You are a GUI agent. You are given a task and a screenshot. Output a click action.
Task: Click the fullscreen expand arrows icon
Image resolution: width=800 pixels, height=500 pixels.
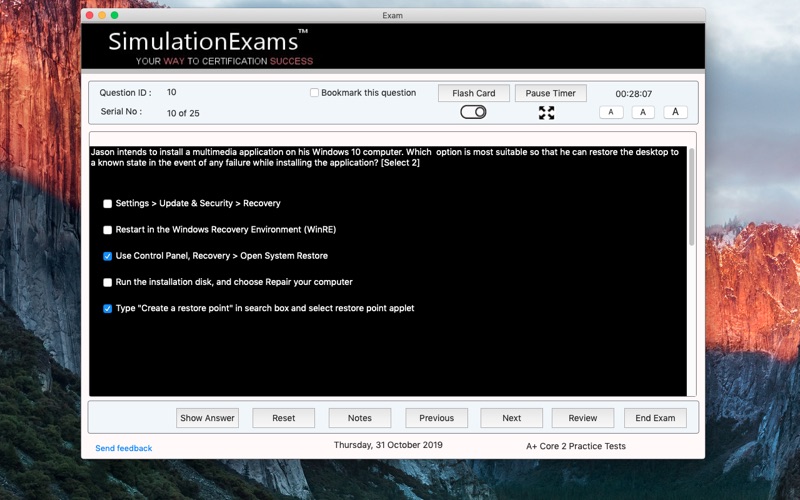coord(546,113)
